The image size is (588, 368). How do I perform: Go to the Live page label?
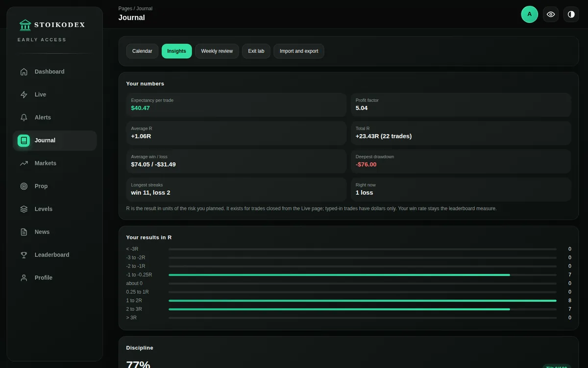40,95
